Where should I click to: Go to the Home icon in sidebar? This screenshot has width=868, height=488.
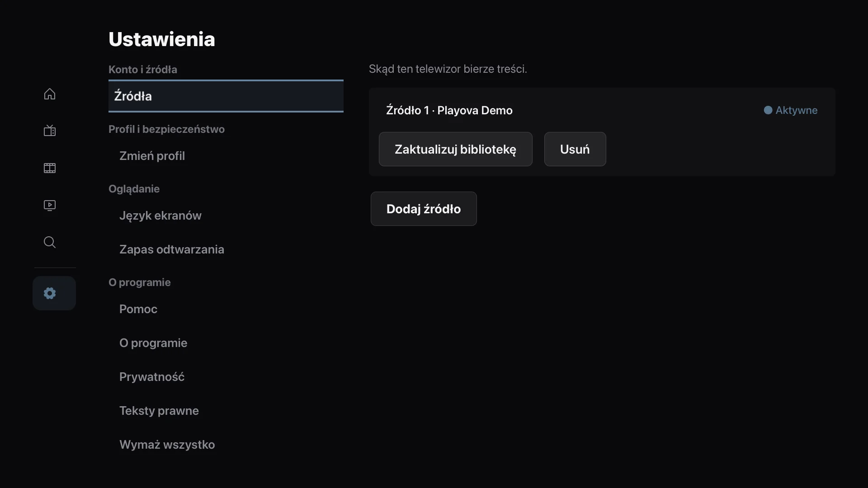(x=50, y=94)
